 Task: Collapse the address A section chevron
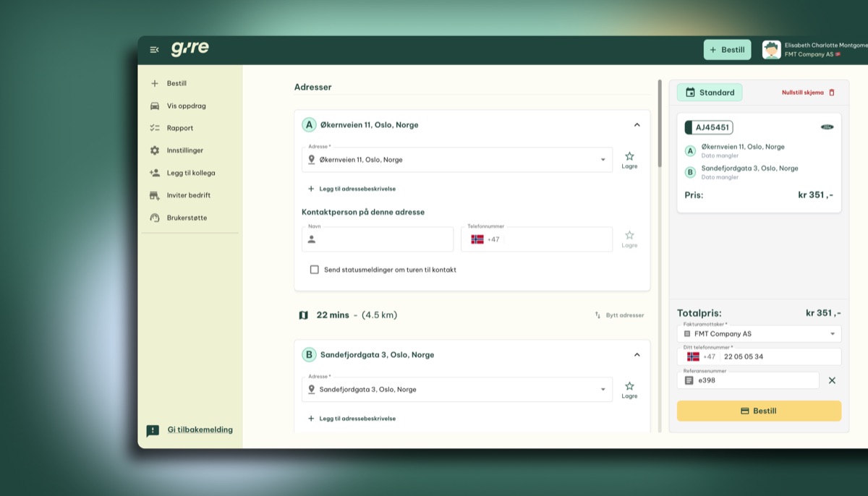(x=637, y=125)
